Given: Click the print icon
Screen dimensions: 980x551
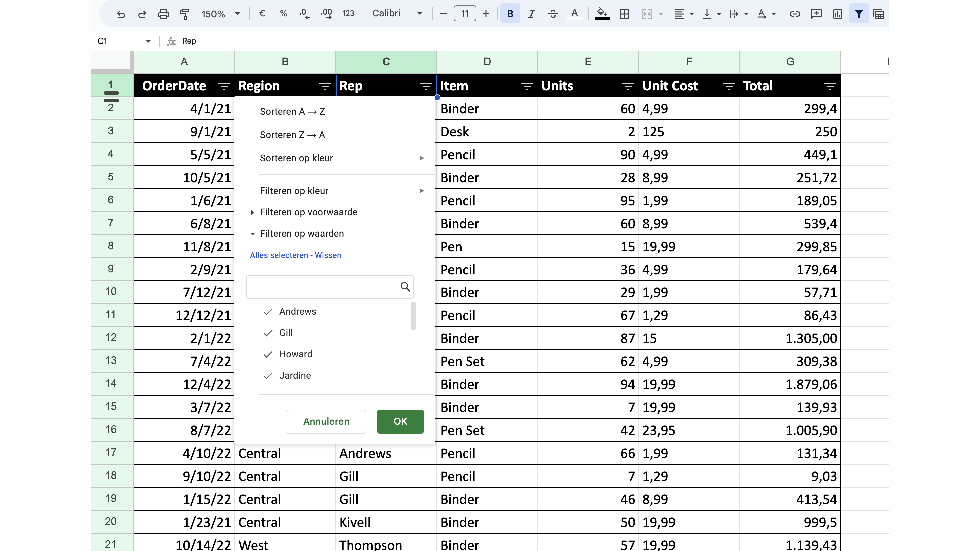Looking at the screenshot, I should [163, 14].
